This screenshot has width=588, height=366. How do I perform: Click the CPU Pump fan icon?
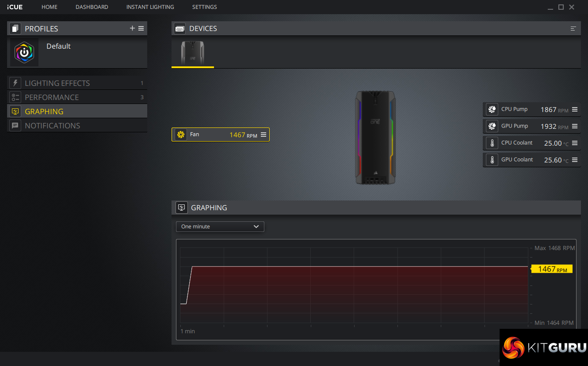(x=492, y=109)
